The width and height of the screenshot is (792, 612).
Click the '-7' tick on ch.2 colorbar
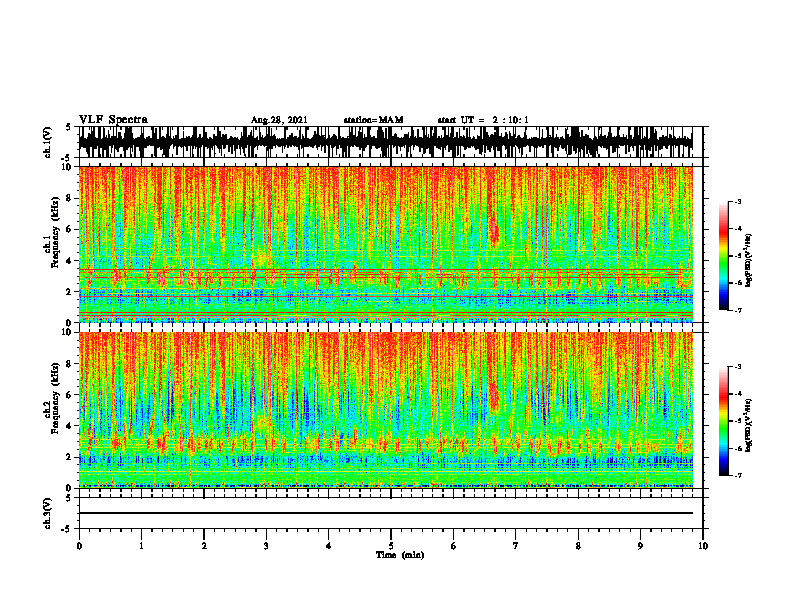pos(738,475)
